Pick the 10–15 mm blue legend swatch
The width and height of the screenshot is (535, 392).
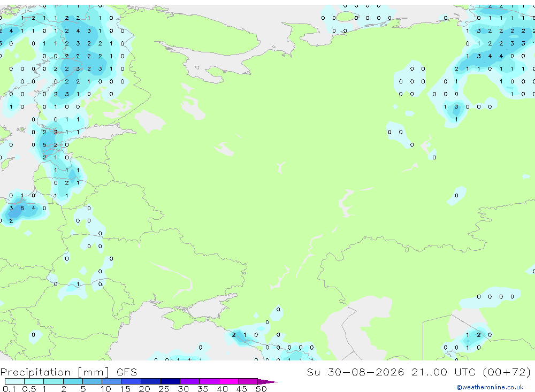tap(112, 381)
